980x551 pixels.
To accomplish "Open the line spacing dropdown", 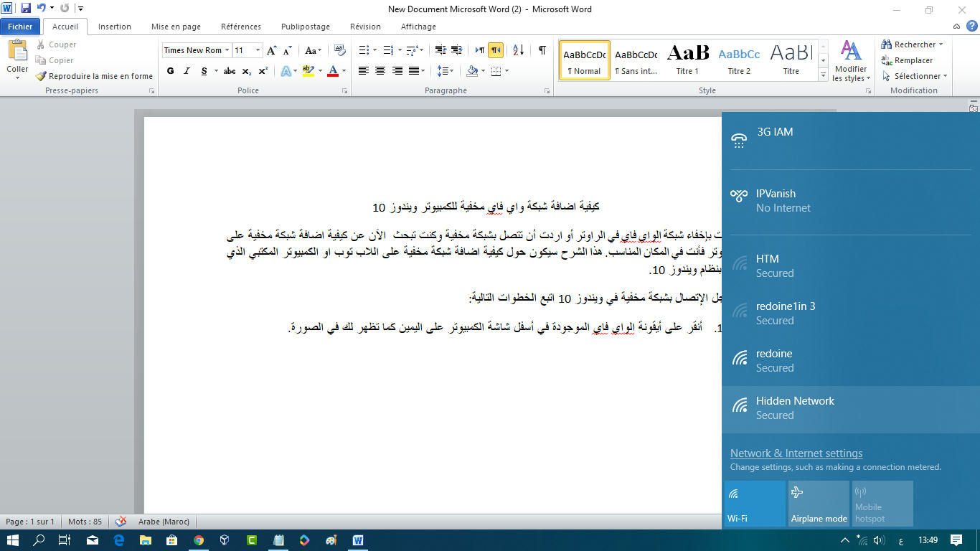I will click(x=446, y=71).
